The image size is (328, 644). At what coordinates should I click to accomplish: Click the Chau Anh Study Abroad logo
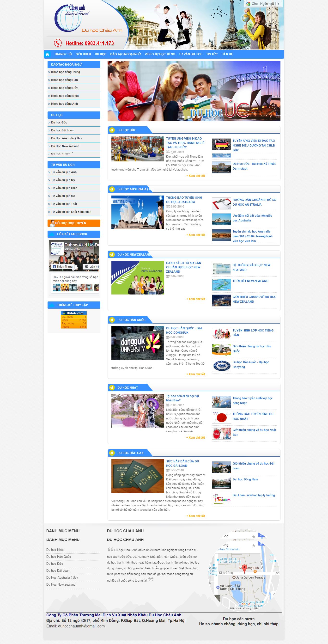[72, 18]
